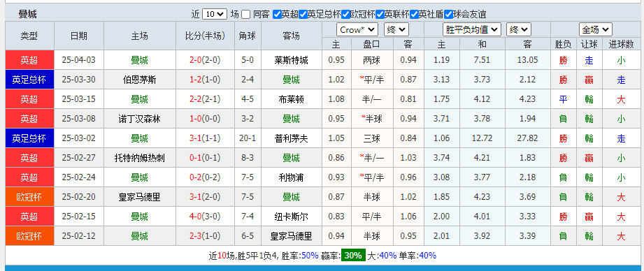
Task: Open home team 皇家马德里 on 25-02-20
Action: tap(140, 197)
